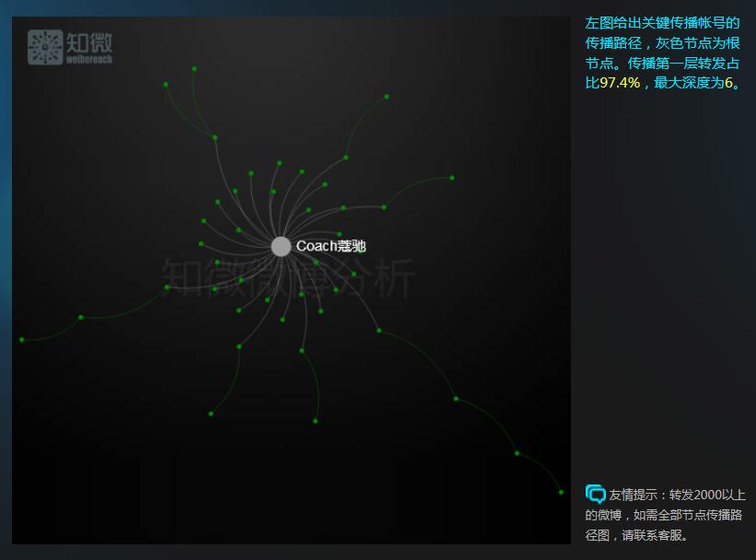Image resolution: width=756 pixels, height=560 pixels.
Task: Click the chat bubble icon beside 友情提示
Action: [x=596, y=495]
